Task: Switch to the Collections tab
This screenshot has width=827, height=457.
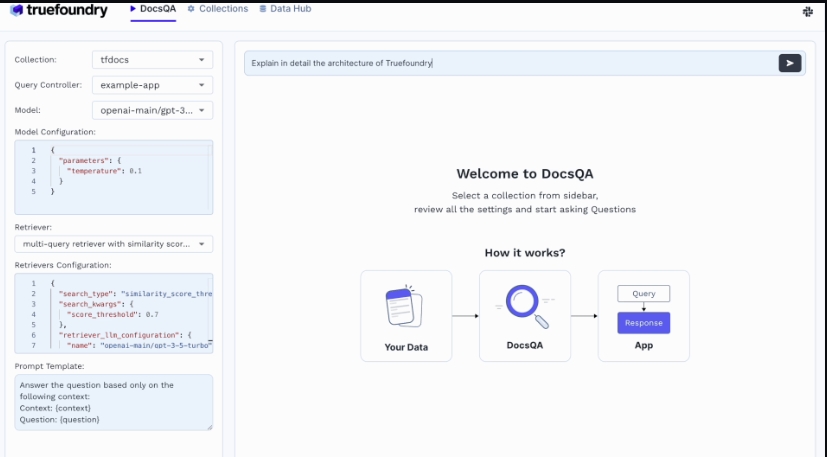Action: (223, 9)
